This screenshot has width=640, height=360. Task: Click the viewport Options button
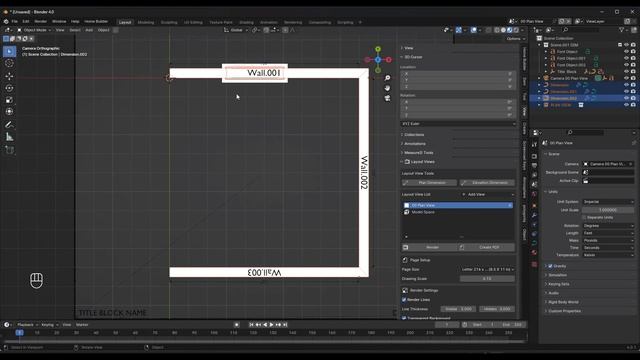[516, 39]
